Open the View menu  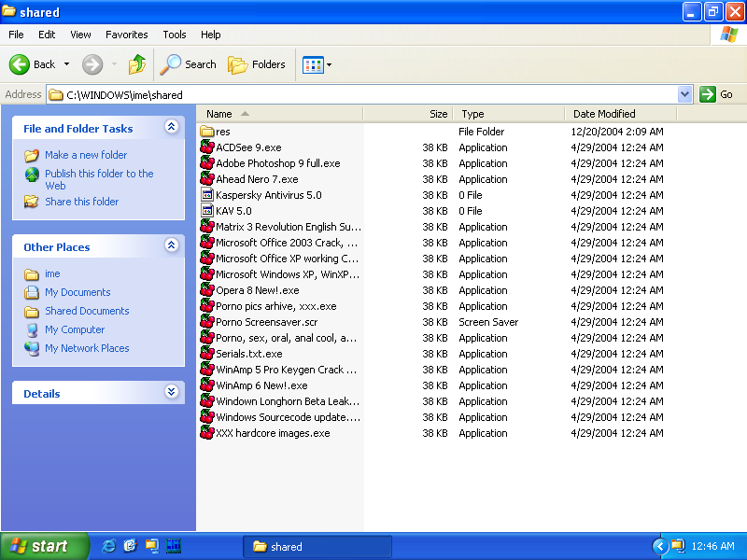click(80, 35)
